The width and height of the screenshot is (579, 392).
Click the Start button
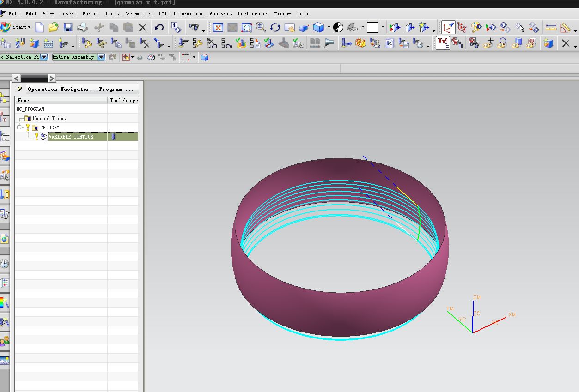click(16, 27)
